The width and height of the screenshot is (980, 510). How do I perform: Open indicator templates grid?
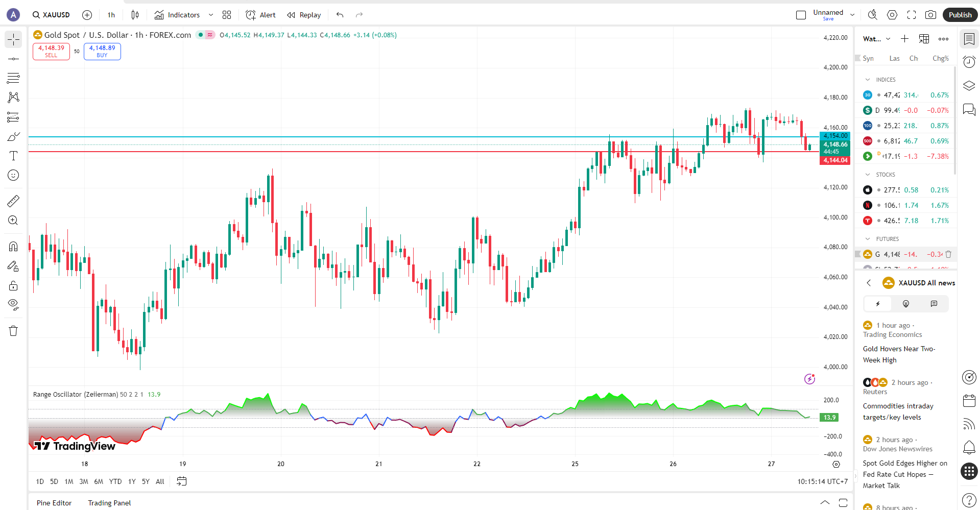click(x=227, y=15)
